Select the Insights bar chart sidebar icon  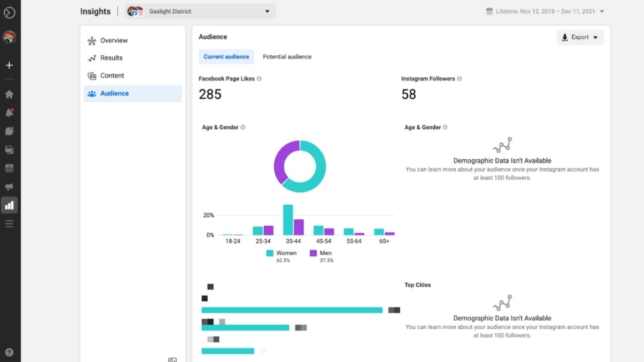(x=9, y=205)
